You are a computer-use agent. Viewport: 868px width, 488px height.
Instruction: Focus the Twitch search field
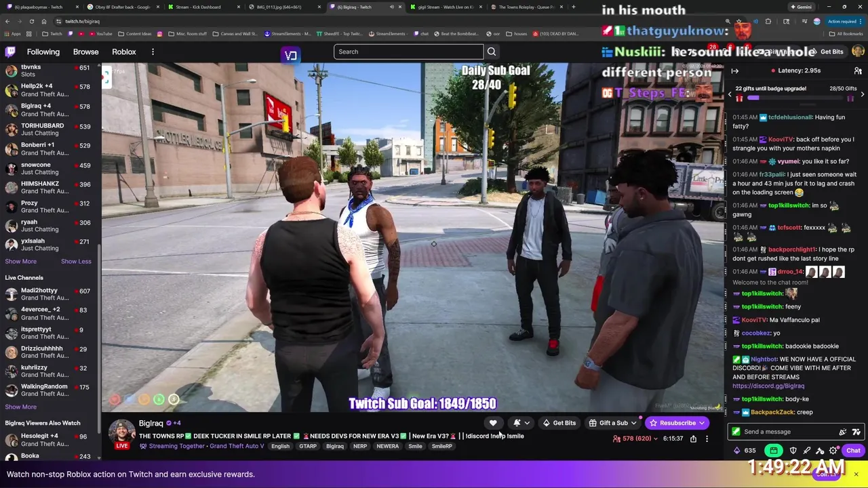[x=408, y=52]
